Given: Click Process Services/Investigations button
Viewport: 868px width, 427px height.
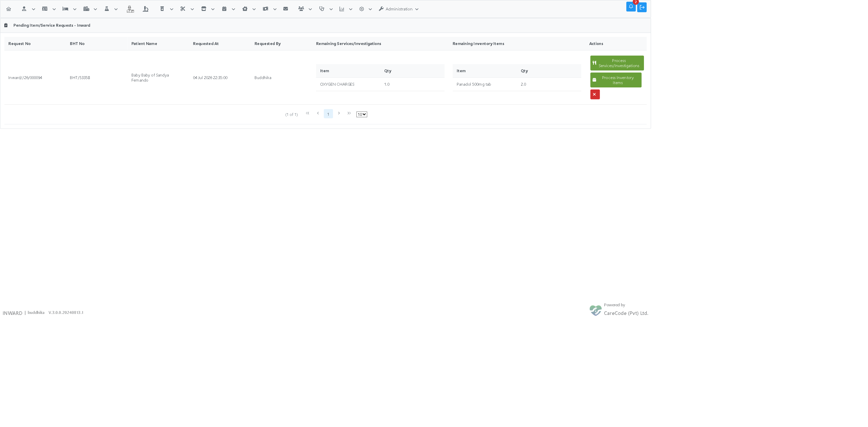Looking at the screenshot, I should [x=617, y=63].
